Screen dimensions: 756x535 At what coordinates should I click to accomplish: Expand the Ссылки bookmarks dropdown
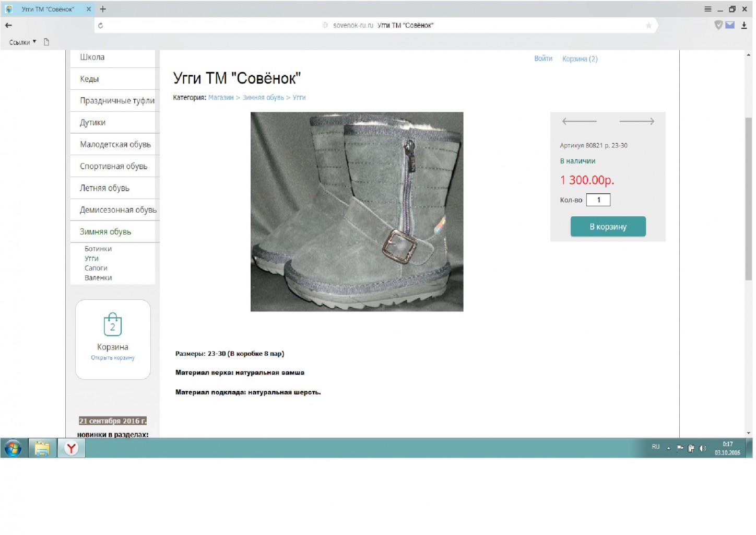[x=22, y=42]
